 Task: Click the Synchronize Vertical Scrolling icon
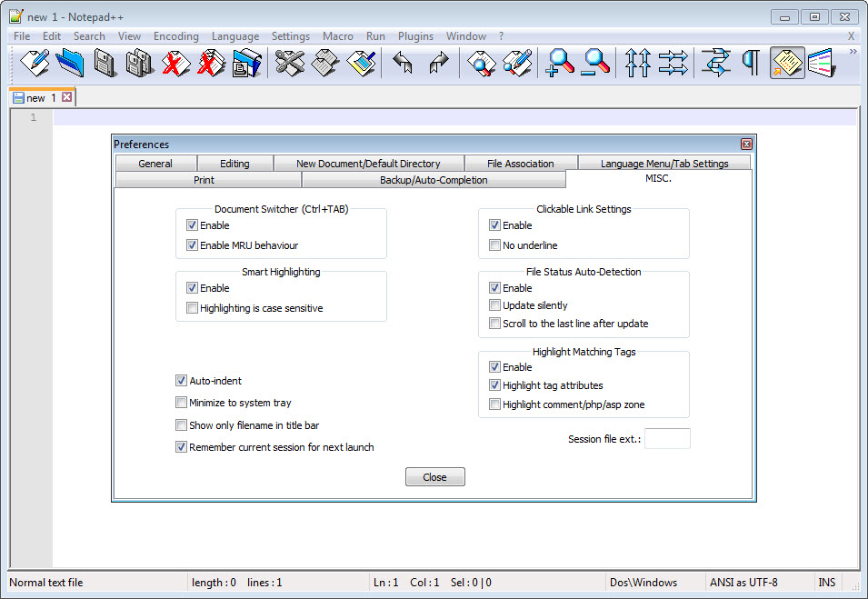[x=638, y=63]
